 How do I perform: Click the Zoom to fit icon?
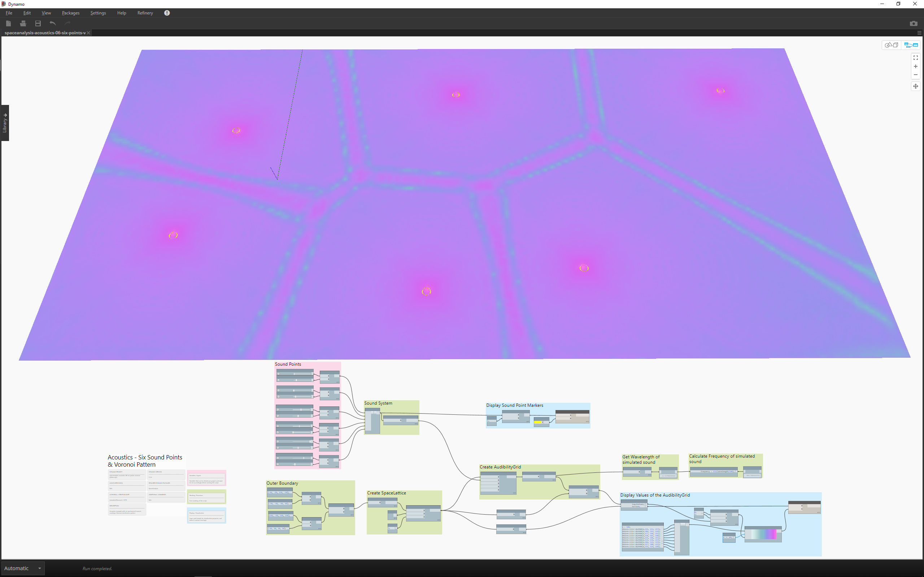(x=915, y=58)
